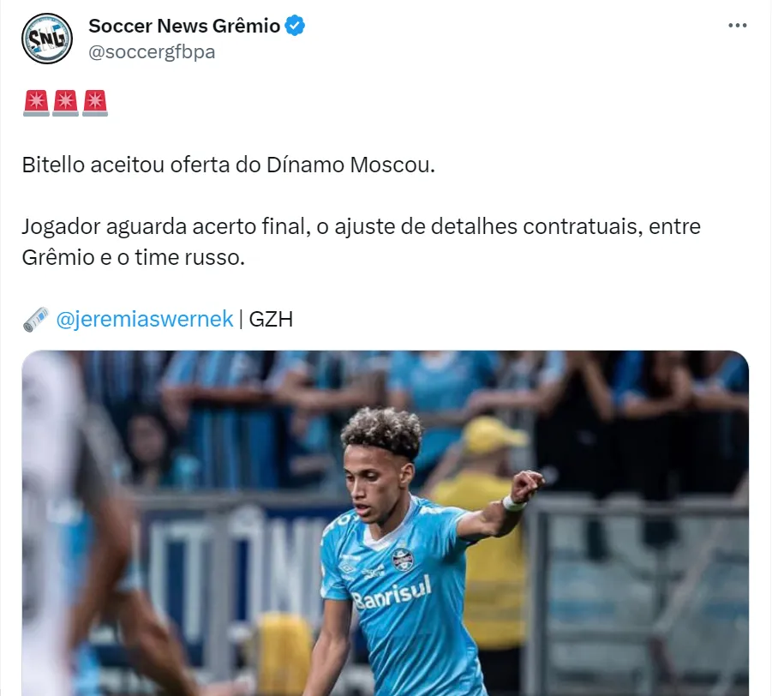Click the Umbro logo on the jersey
This screenshot has width=784, height=696.
pos(347,568)
